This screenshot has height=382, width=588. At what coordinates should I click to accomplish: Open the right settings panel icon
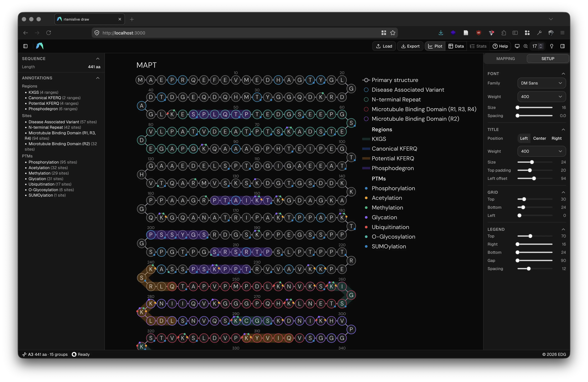563,46
